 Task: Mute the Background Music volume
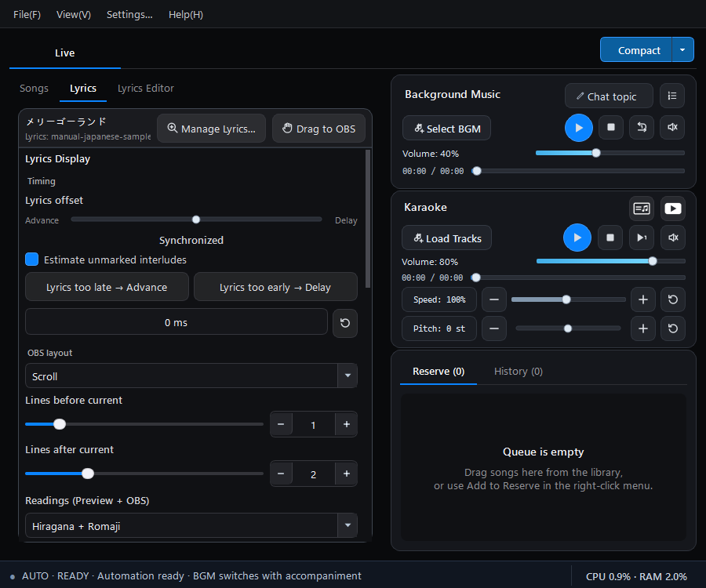(x=672, y=127)
